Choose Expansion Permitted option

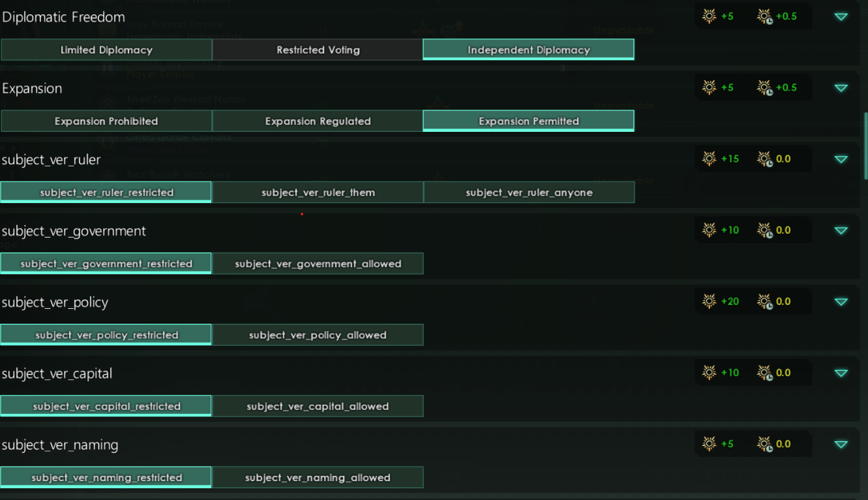(529, 121)
